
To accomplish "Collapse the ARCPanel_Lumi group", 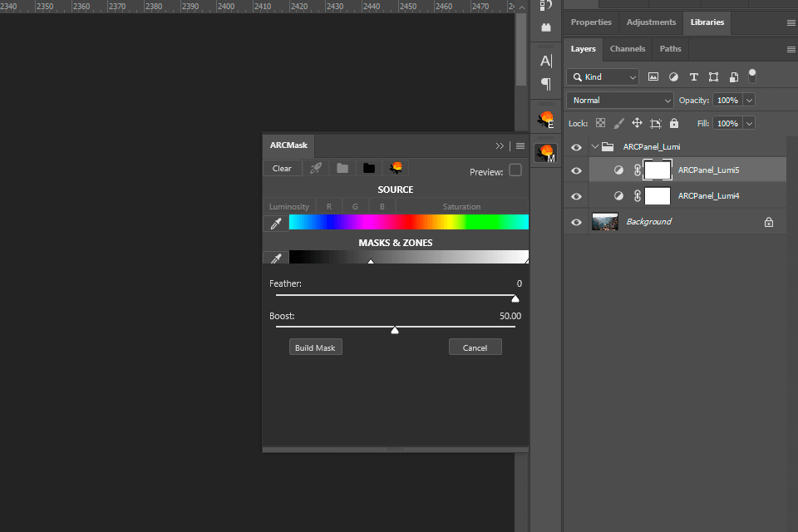I will pos(595,147).
